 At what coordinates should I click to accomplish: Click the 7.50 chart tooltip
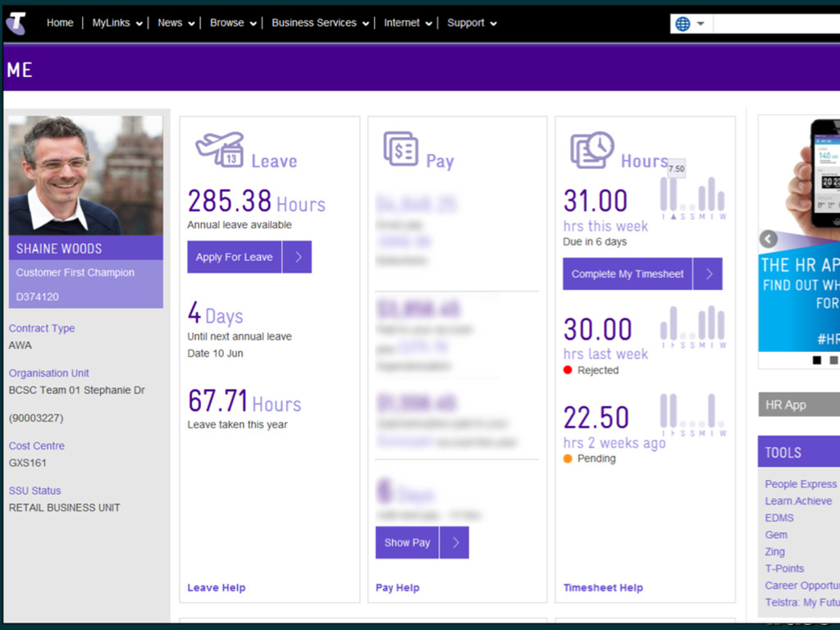677,169
